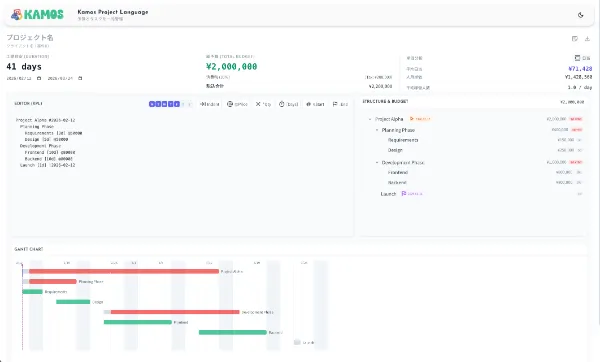Click copy icon beside download icon
Image resolution: width=600 pixels, height=362 pixels.
[574, 39]
